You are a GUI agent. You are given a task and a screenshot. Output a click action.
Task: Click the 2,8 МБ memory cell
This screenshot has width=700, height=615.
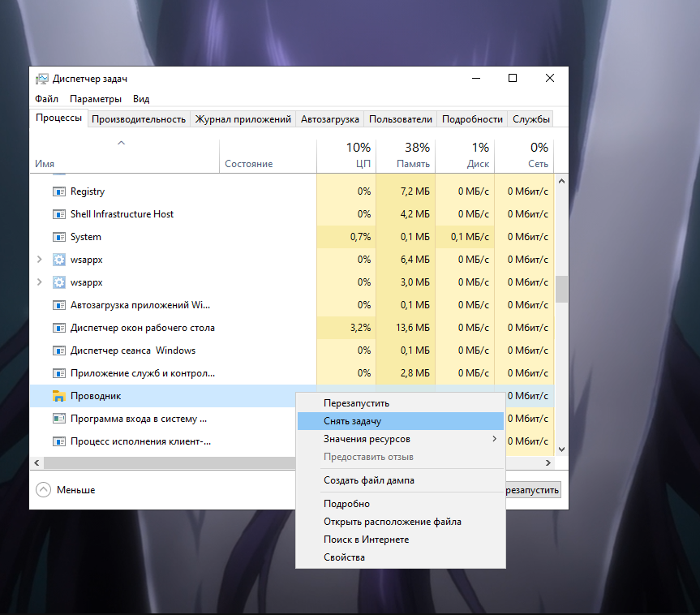(x=406, y=373)
